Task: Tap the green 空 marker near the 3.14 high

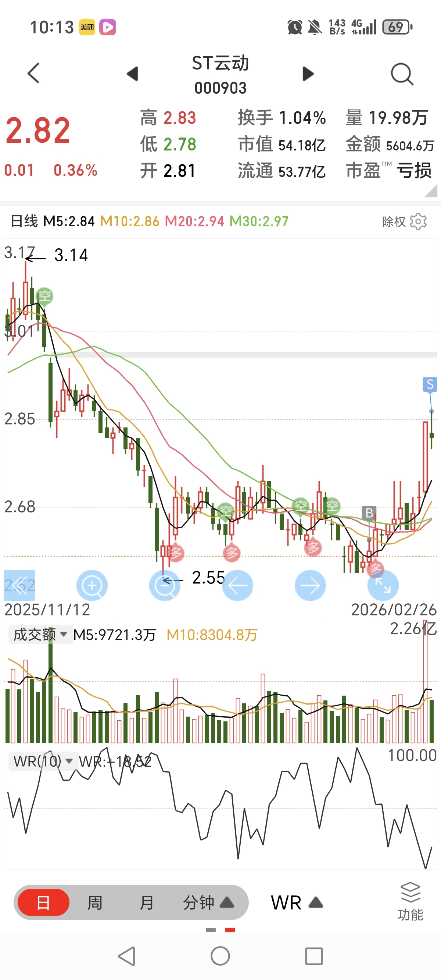Action: click(44, 296)
